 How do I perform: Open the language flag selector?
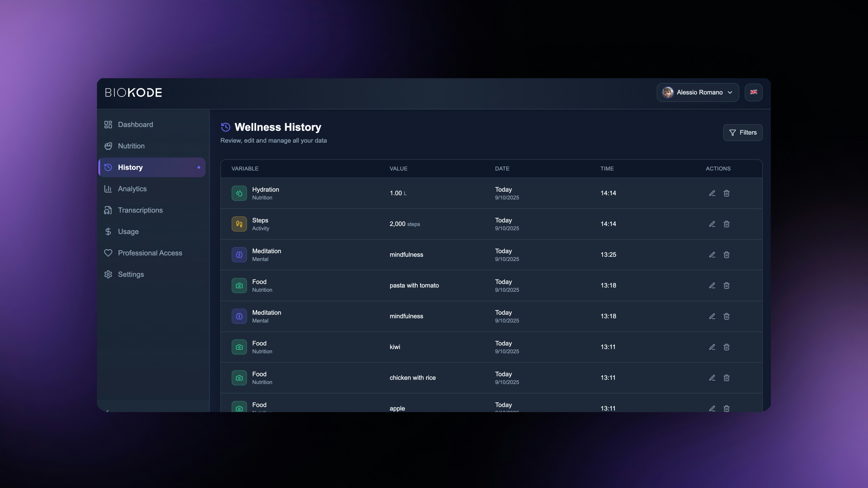(x=753, y=92)
